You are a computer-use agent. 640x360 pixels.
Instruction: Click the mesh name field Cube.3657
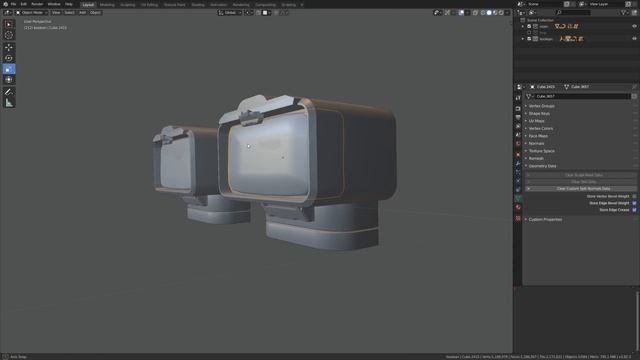click(582, 96)
